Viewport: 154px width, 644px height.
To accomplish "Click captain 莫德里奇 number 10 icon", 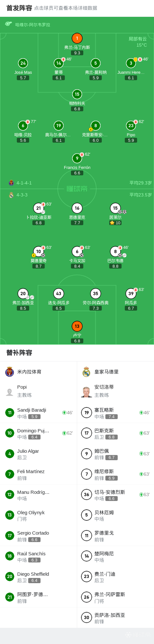I will pos(39,251).
